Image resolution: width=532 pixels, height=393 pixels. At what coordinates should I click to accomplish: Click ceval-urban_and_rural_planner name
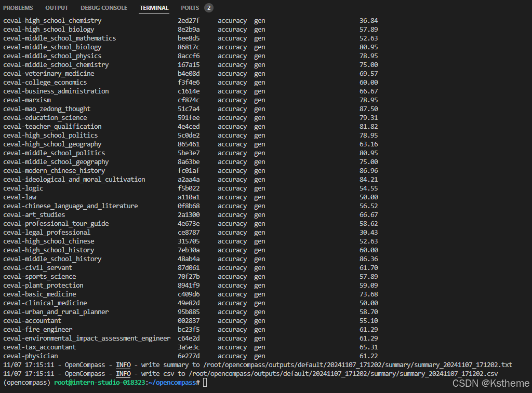56,311
